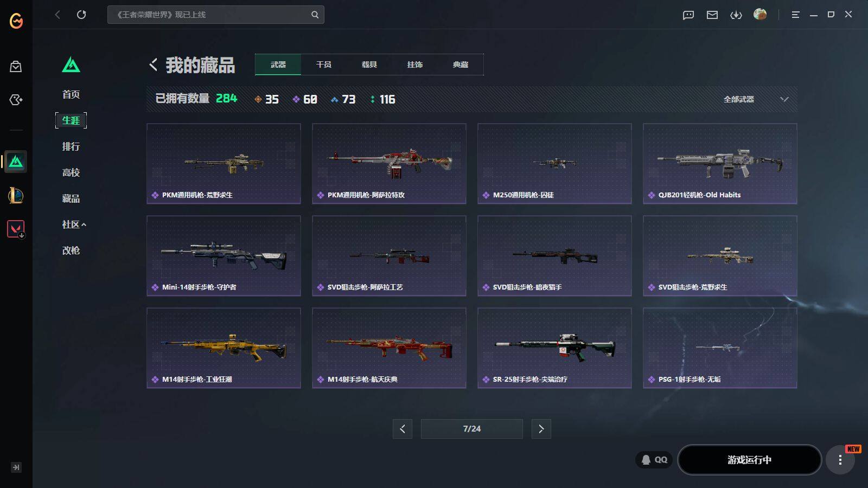This screenshot has height=488, width=868.
Task: Open the 排行 menu in the sidebar
Action: [71, 146]
